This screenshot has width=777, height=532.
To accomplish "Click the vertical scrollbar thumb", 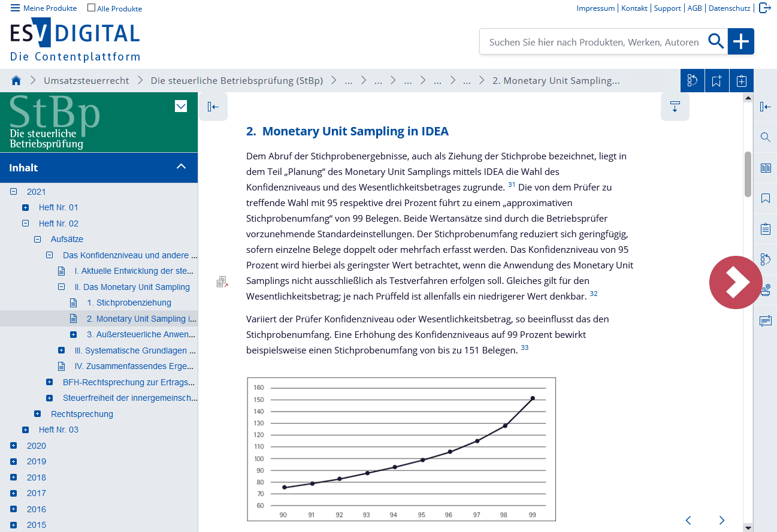I will pos(748,174).
